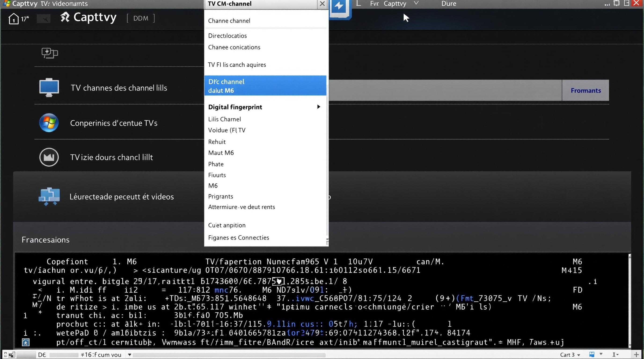Expand the Digital fingerprint submenu arrow
The height and width of the screenshot is (359, 644).
coord(318,107)
